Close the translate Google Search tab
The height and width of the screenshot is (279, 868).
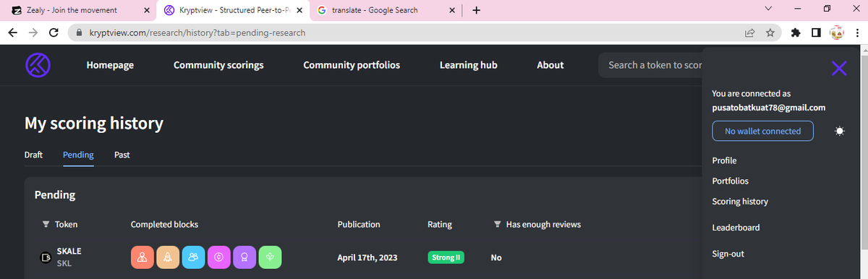pos(453,11)
